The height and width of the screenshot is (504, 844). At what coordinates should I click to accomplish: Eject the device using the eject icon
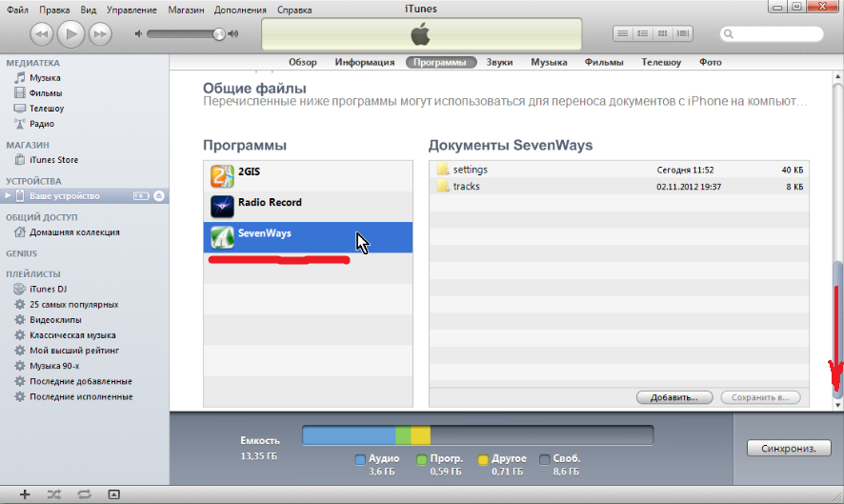pyautogui.click(x=159, y=195)
